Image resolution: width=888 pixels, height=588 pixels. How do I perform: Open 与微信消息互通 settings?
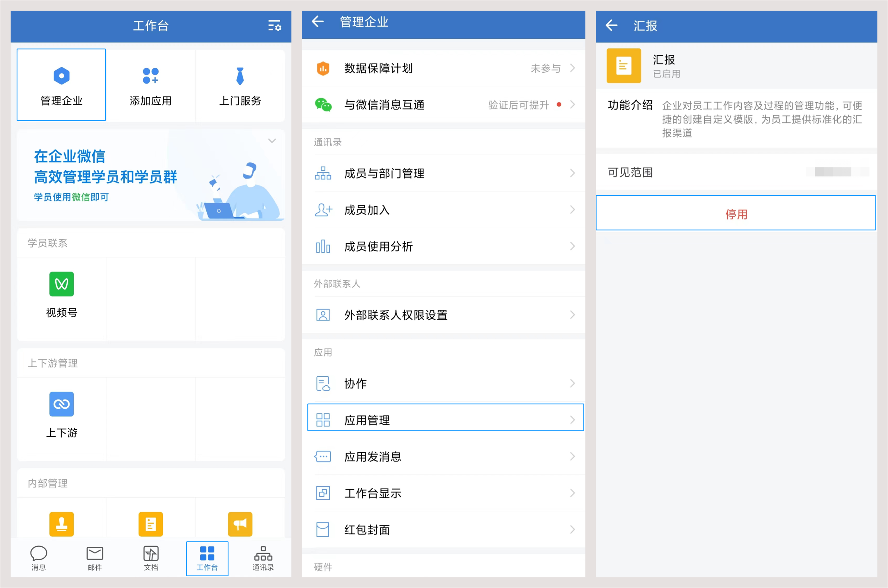(444, 105)
